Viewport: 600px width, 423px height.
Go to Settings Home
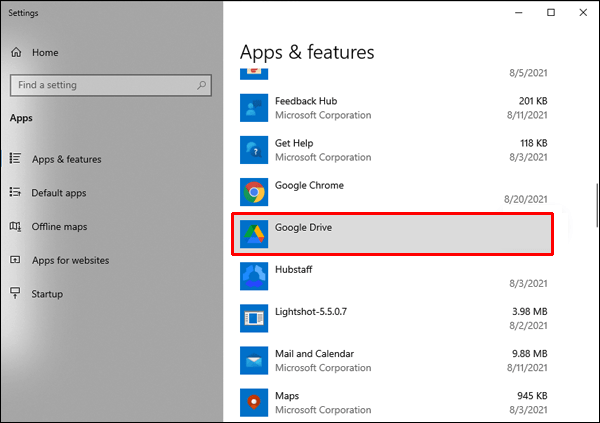coord(44,52)
